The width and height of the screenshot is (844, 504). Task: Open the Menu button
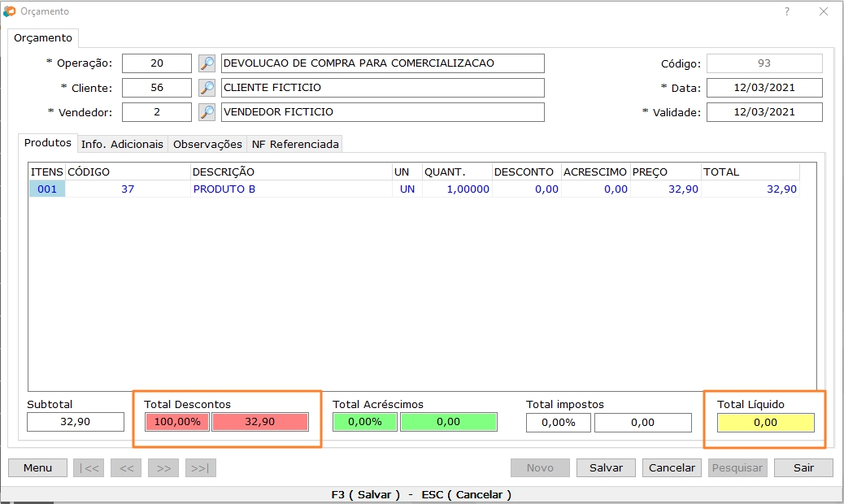pyautogui.click(x=37, y=467)
